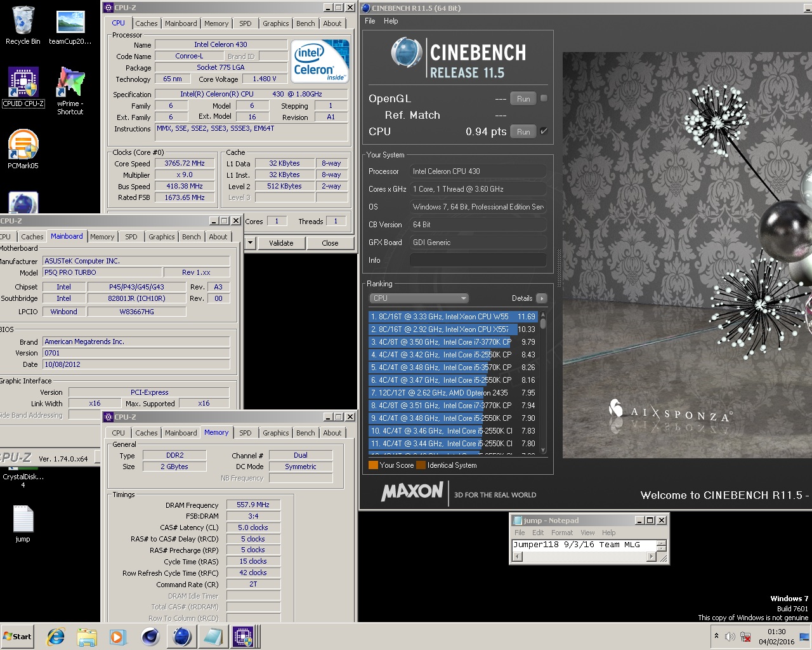Run the CPU benchmark
This screenshot has width=812, height=650.
click(523, 131)
